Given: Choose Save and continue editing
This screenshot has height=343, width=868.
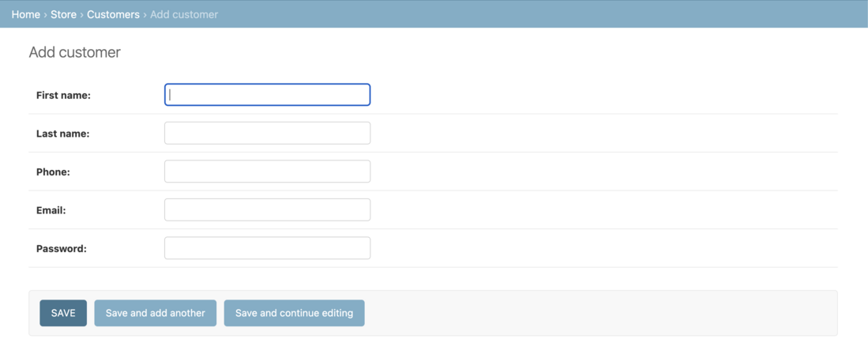Looking at the screenshot, I should (294, 313).
